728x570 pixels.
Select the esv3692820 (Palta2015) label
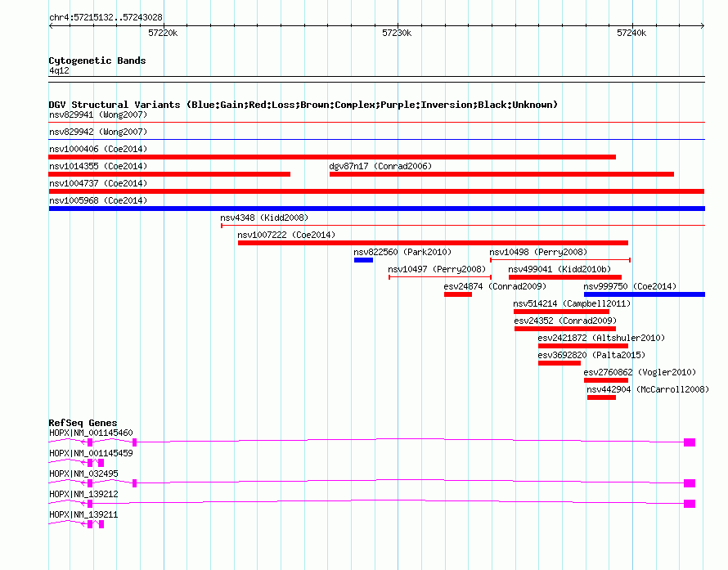[x=591, y=355]
